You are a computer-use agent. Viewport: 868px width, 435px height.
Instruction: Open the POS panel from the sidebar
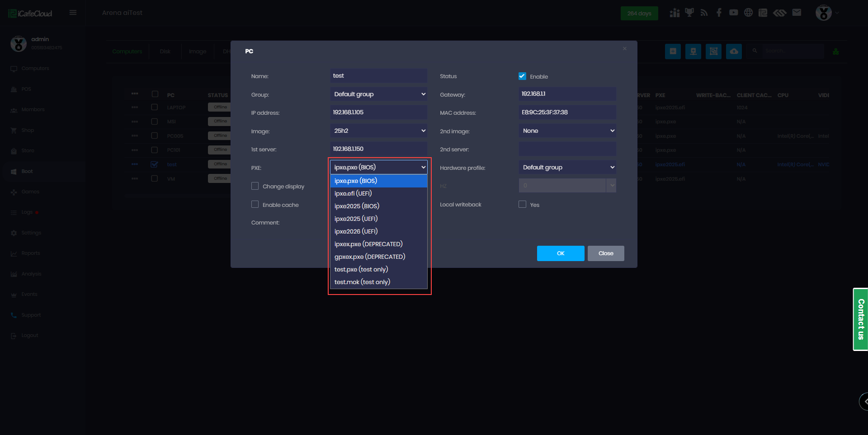pos(25,89)
